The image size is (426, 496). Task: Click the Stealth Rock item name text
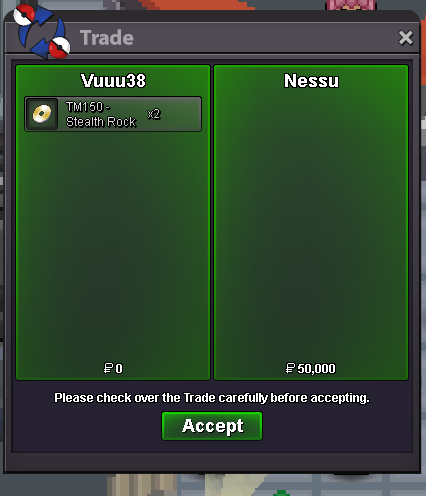101,122
